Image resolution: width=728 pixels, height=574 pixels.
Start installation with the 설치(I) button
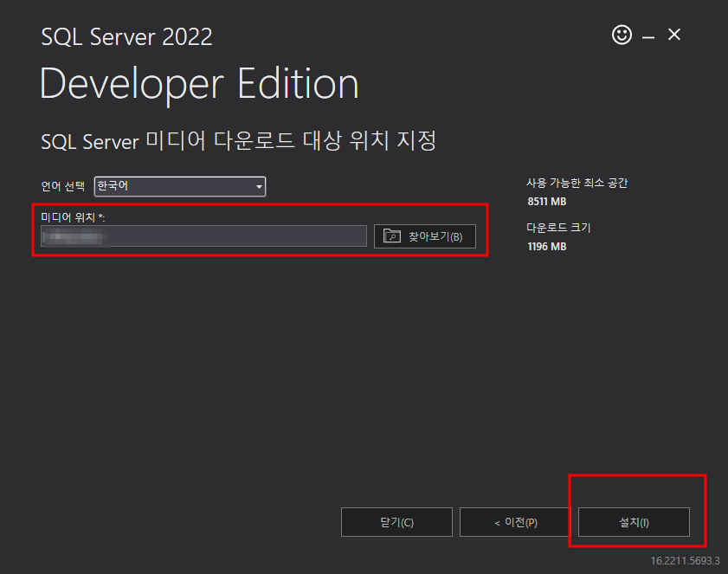(634, 522)
